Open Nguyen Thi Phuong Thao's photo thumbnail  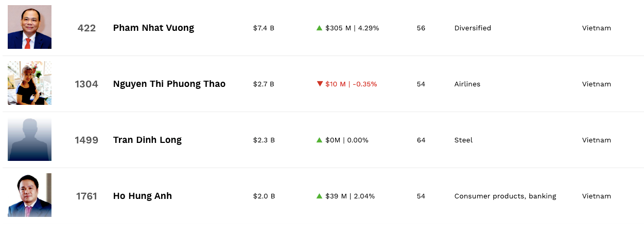click(29, 83)
